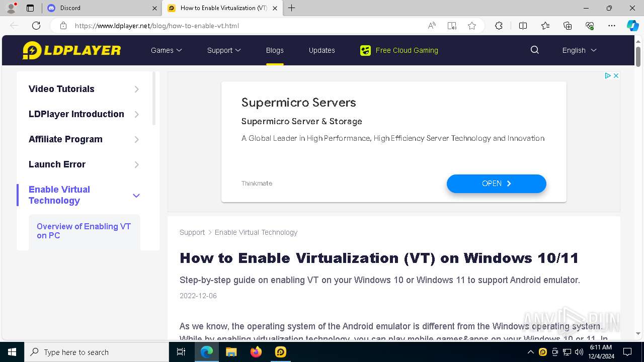Expand the Support dropdown menu
644x362 pixels.
(224, 50)
